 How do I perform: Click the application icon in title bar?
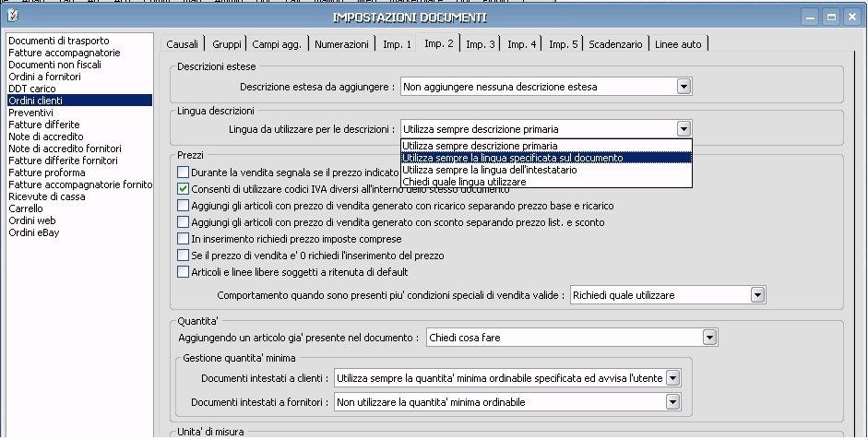tap(12, 16)
